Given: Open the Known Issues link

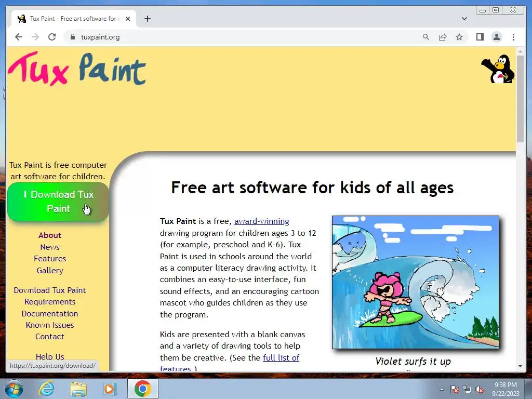Looking at the screenshot, I should coord(50,325).
